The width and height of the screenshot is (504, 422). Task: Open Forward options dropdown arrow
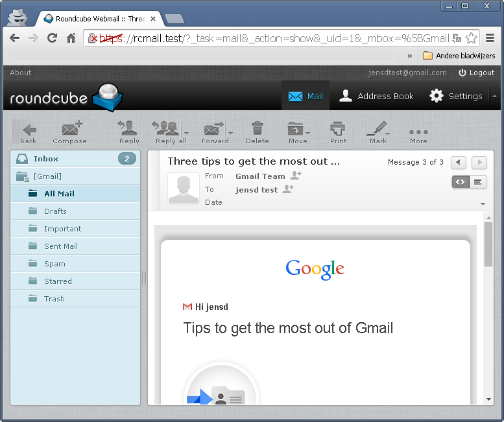point(230,133)
